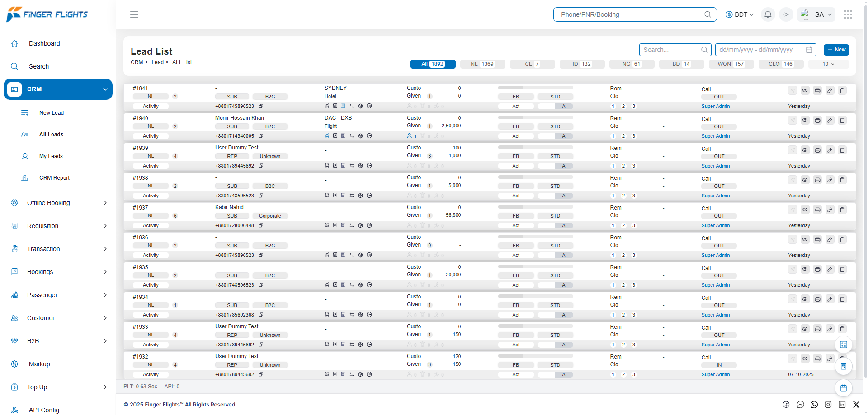Open My Leads in the sidebar

tap(51, 156)
